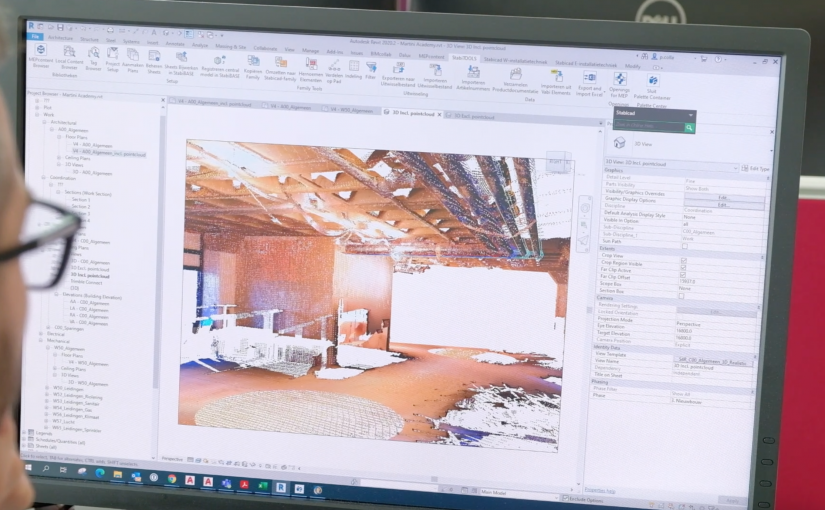Screen dimensions: 825x510
Task: Expand the Work node in Project Browser
Action: click(37, 114)
